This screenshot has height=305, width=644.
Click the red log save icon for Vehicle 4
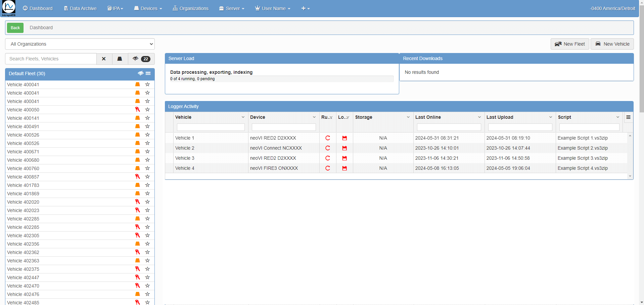coord(344,168)
